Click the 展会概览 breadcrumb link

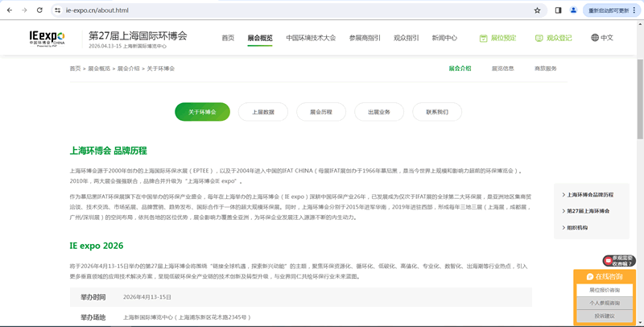99,68
